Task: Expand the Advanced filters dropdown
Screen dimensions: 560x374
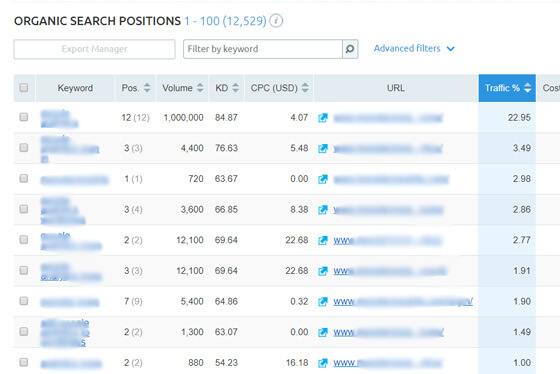Action: point(414,49)
